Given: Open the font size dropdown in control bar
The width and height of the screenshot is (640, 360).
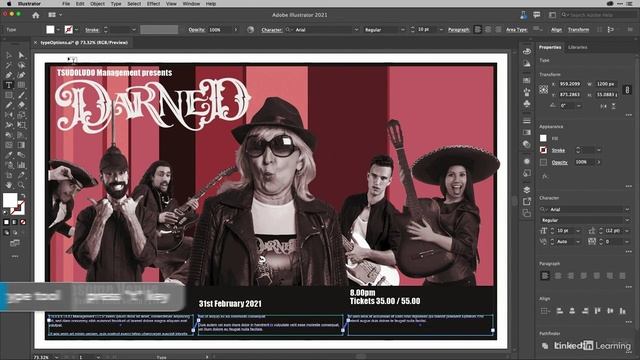Looking at the screenshot, I should [x=441, y=30].
